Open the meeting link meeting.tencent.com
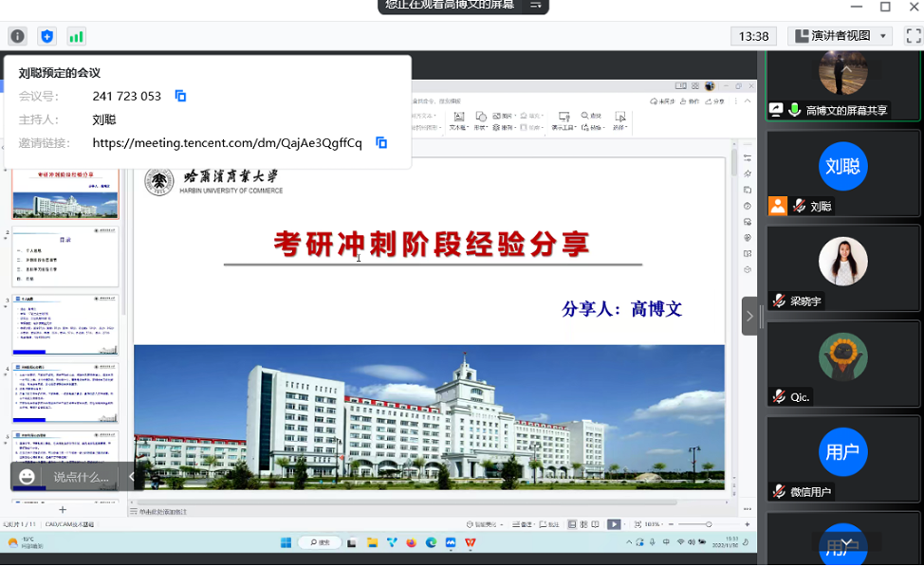Screen dimensions: 924x566 pos(227,143)
